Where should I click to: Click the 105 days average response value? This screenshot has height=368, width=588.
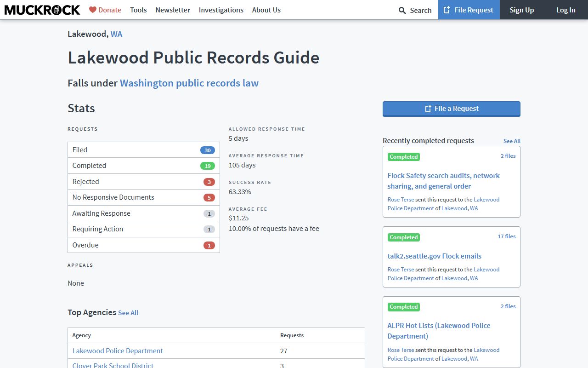242,165
